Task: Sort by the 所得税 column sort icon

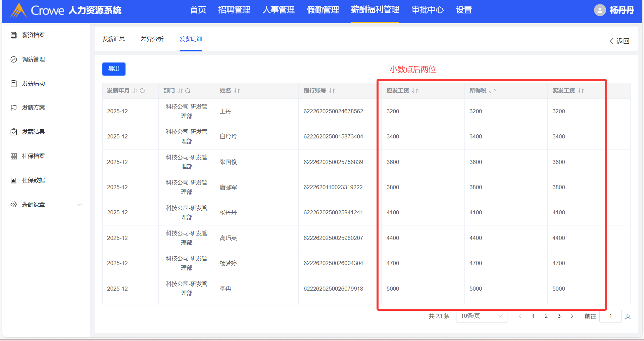Action: coord(492,91)
